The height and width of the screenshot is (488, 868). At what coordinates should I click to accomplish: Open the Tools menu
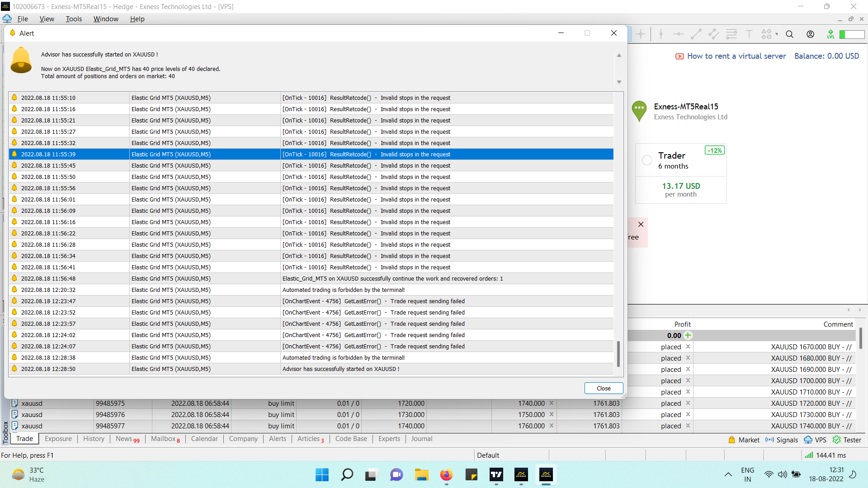tap(74, 19)
